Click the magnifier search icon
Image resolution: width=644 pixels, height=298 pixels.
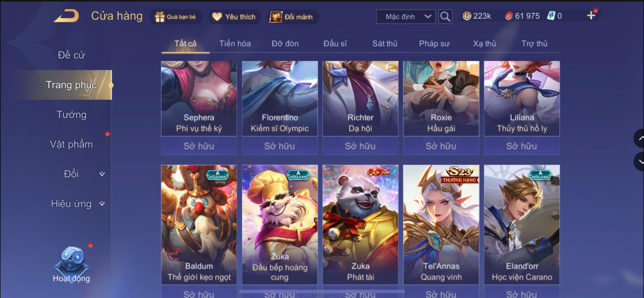[x=445, y=16]
